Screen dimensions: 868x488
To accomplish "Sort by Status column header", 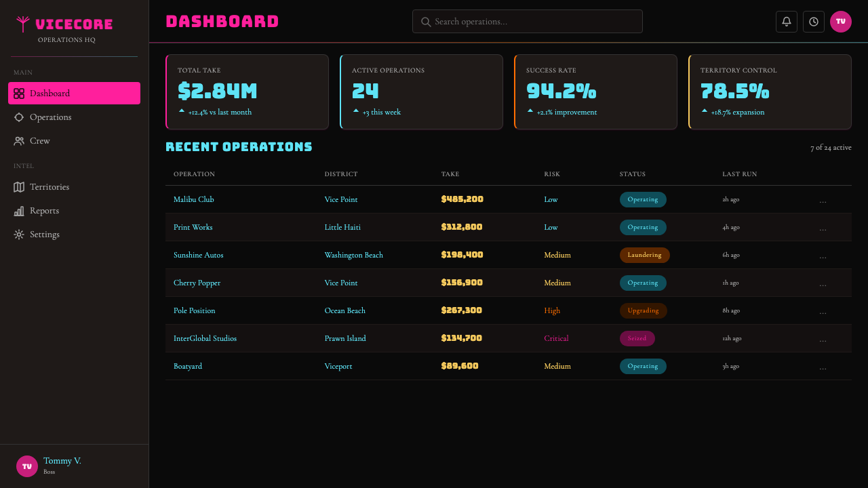I will [633, 174].
